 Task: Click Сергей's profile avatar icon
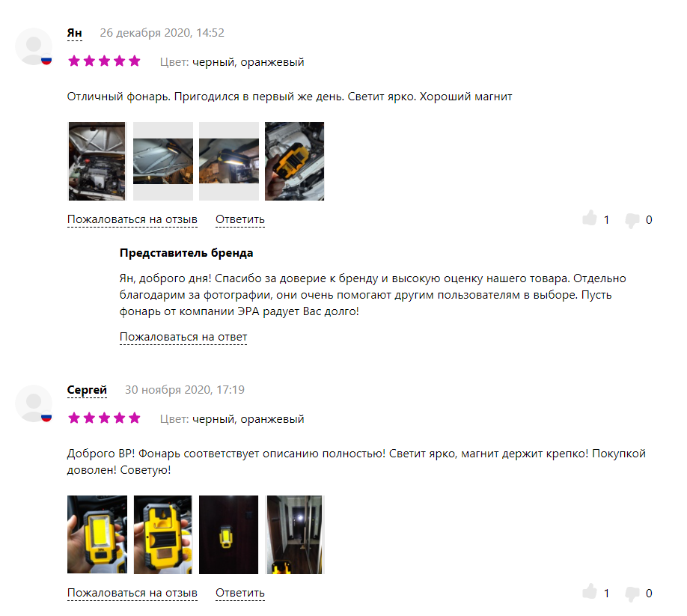(34, 403)
